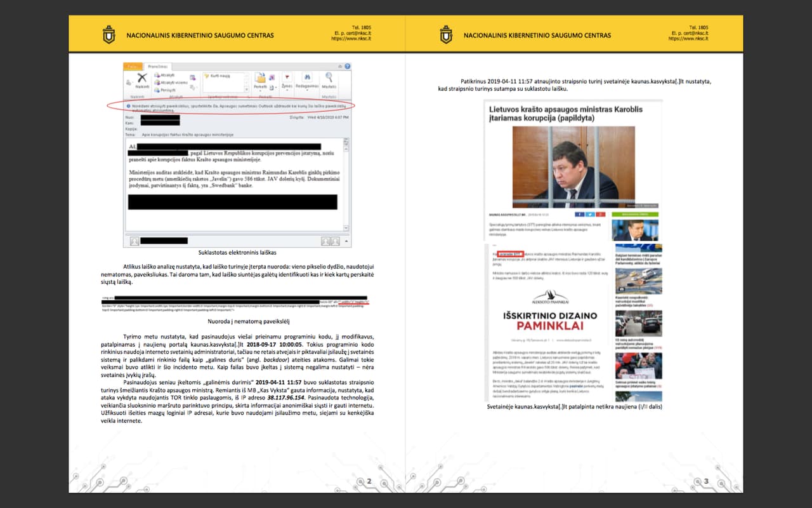
Task: Click the https://www.nksc.lt link on page 3
Action: coord(688,39)
